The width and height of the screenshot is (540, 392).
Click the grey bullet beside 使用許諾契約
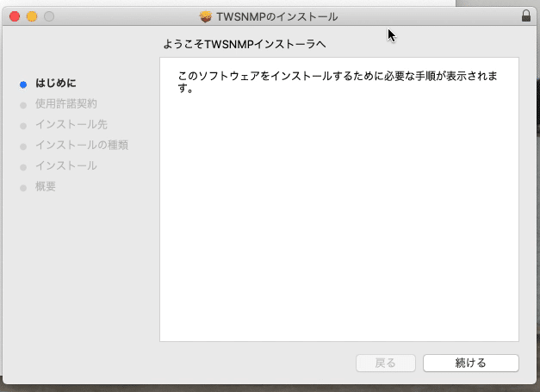[23, 105]
